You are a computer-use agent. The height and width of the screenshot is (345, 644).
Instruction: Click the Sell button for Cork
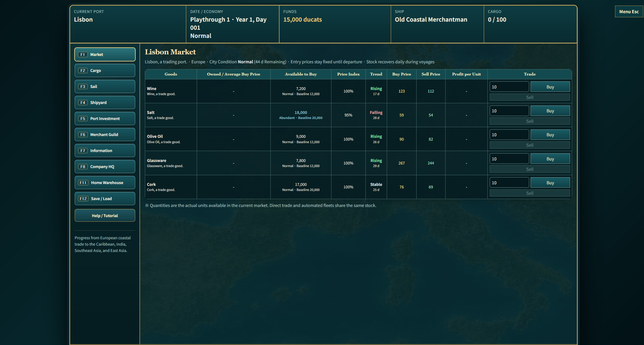pos(530,193)
